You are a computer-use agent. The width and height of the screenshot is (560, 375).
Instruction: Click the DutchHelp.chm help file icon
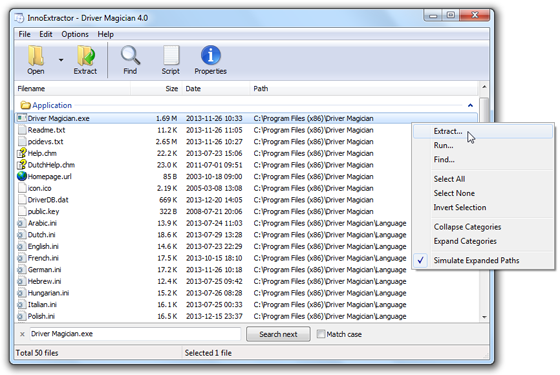pyautogui.click(x=22, y=165)
